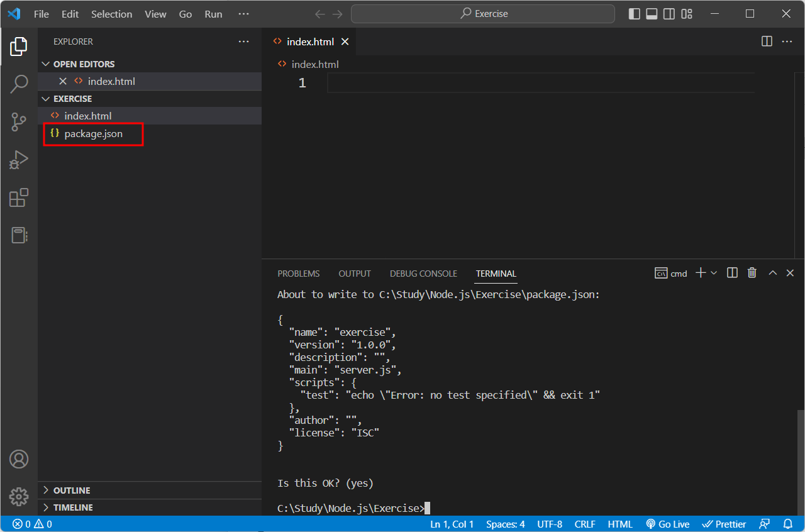The height and width of the screenshot is (532, 805).
Task: Open the terminal profile dropdown
Action: [x=714, y=272]
